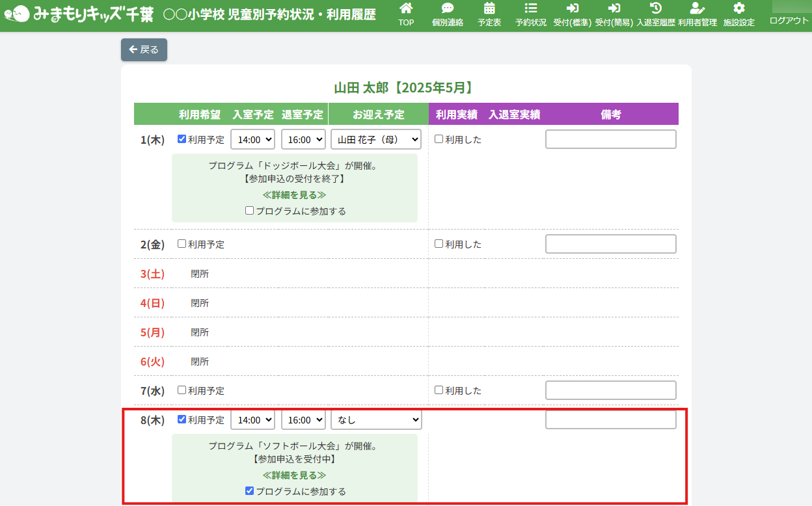Open May 8 お迎え予定 なし dropdown
Screen dimensions: 812x506
tap(376, 420)
